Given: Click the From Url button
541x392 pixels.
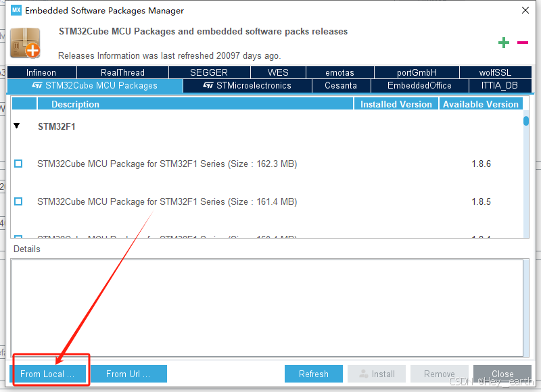Looking at the screenshot, I should point(128,374).
